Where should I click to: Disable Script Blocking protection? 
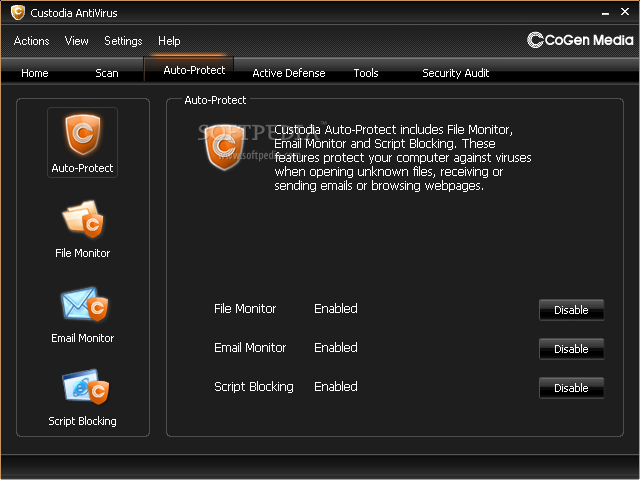point(571,388)
